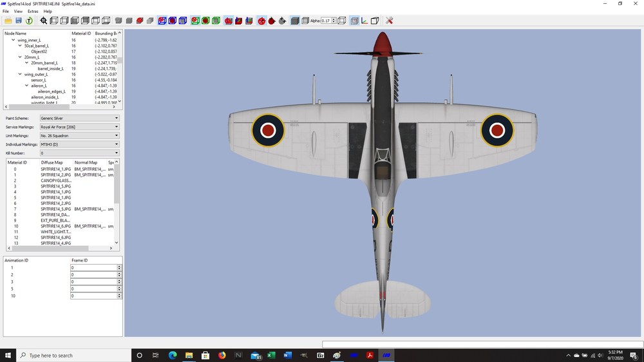Open Excel from the taskbar
Screen dimensions: 644x362
tap(271, 356)
